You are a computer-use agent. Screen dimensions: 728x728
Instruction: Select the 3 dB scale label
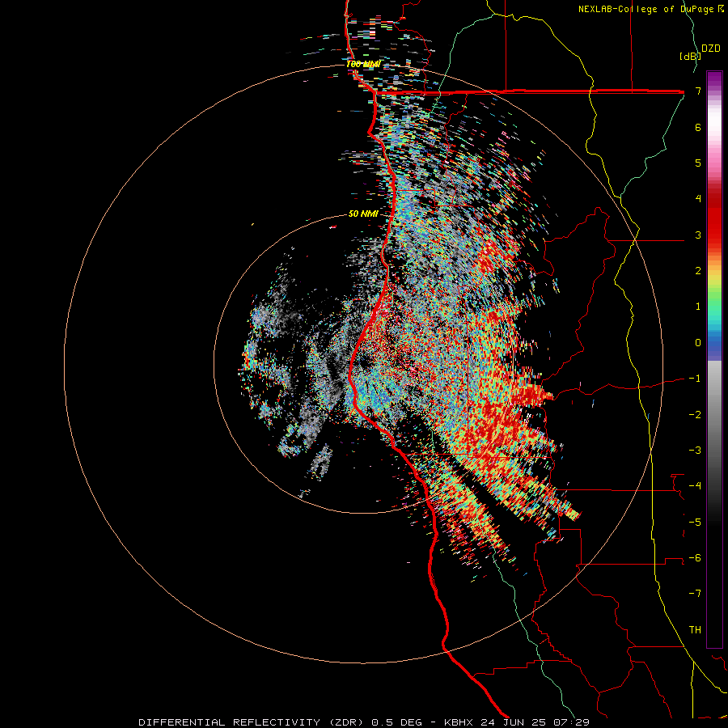pos(698,235)
